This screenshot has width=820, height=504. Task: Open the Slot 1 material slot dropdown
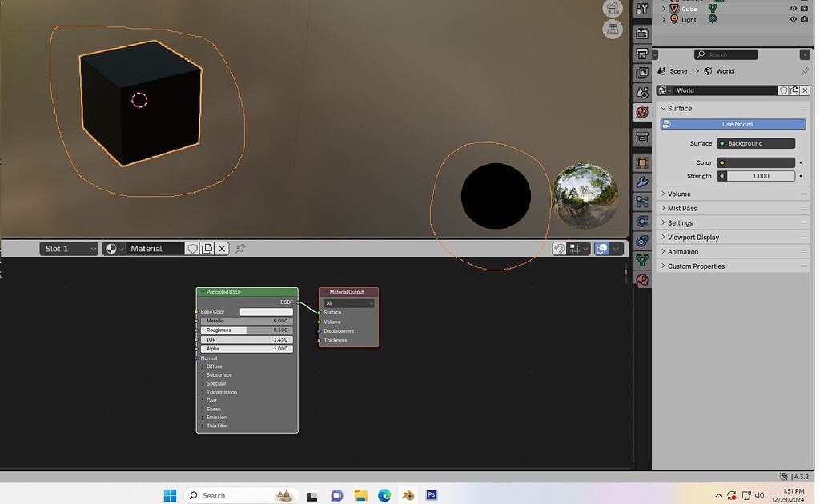point(69,249)
